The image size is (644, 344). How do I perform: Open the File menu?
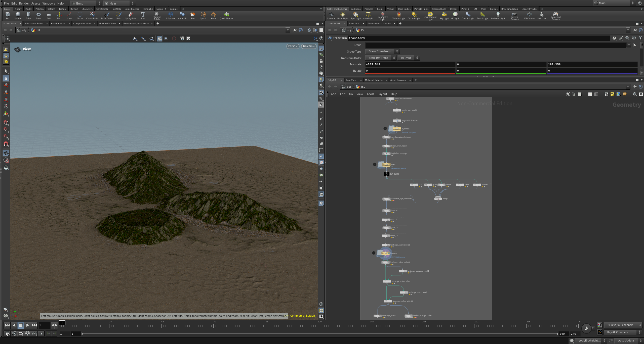[x=7, y=3]
